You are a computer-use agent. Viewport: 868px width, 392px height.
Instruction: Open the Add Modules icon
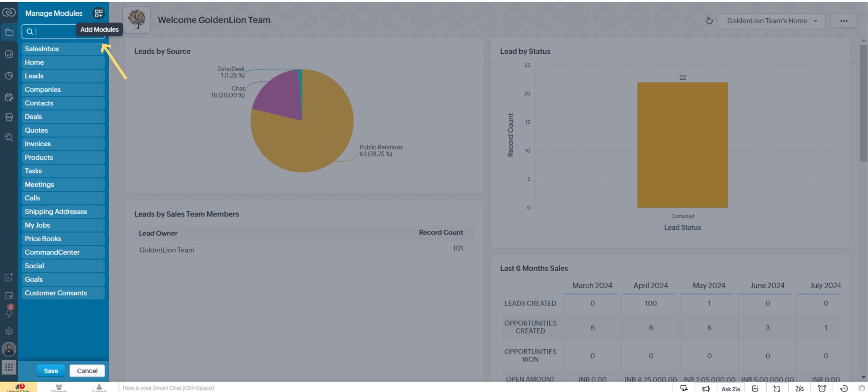[x=99, y=13]
